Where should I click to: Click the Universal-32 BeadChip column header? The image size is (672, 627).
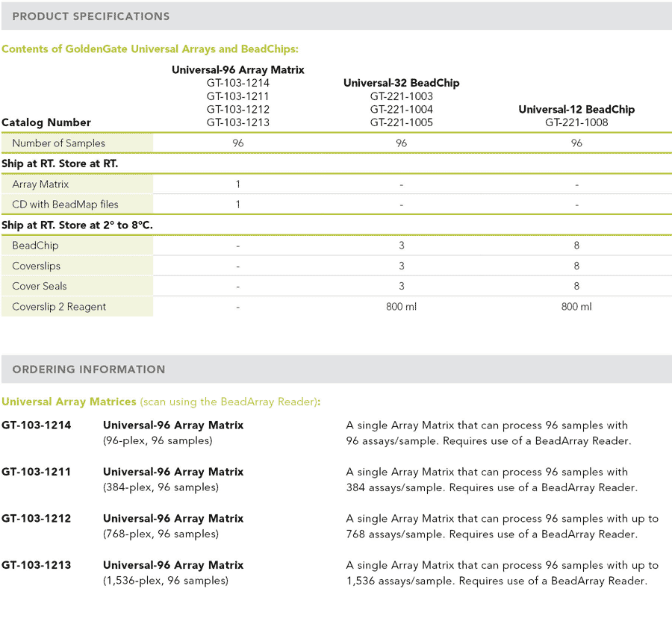[401, 83]
